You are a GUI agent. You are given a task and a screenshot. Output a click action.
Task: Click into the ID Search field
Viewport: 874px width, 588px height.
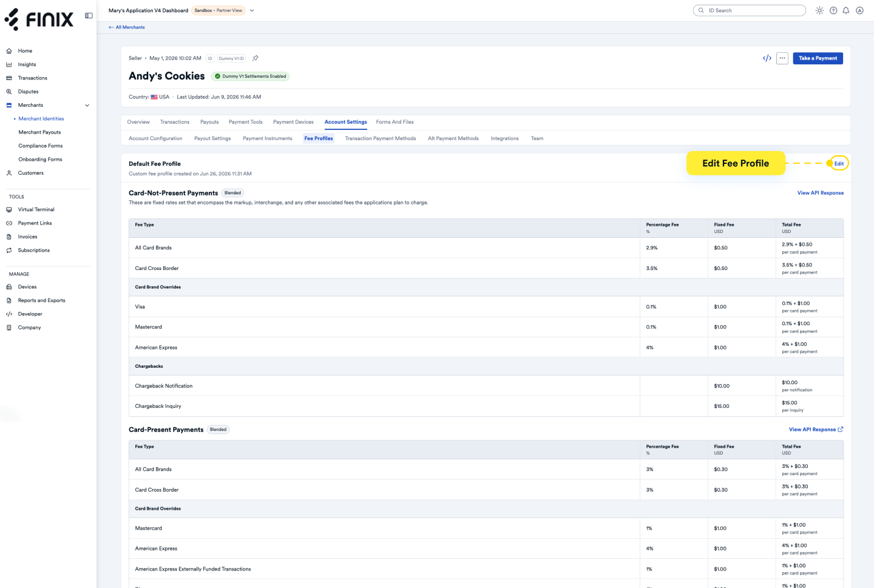point(750,10)
